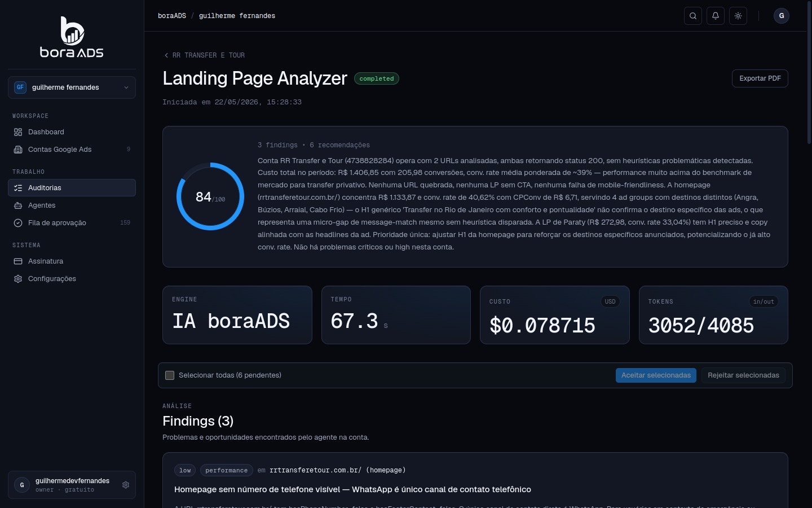
Task: Tick the Selecionar todas checkbox
Action: point(170,375)
